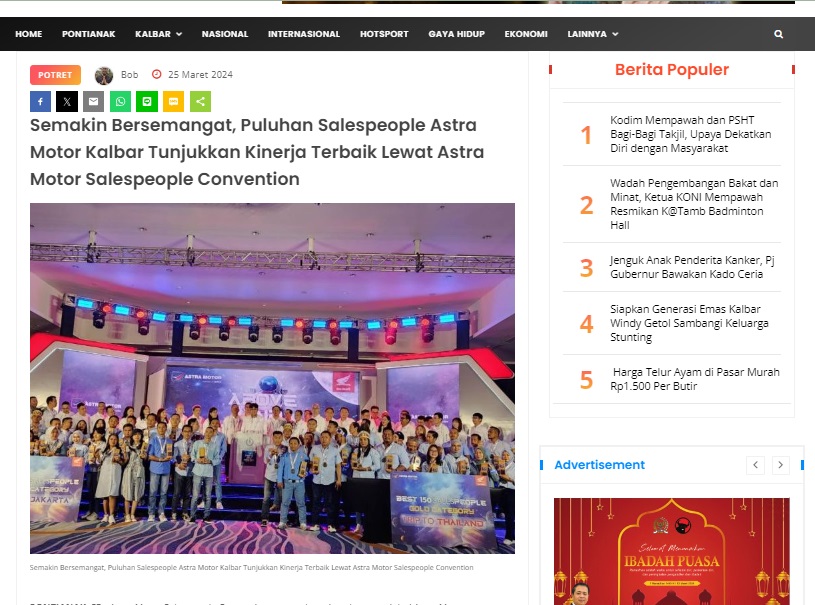Open the green general share icon
Screen dimensions: 815x605
coord(201,101)
